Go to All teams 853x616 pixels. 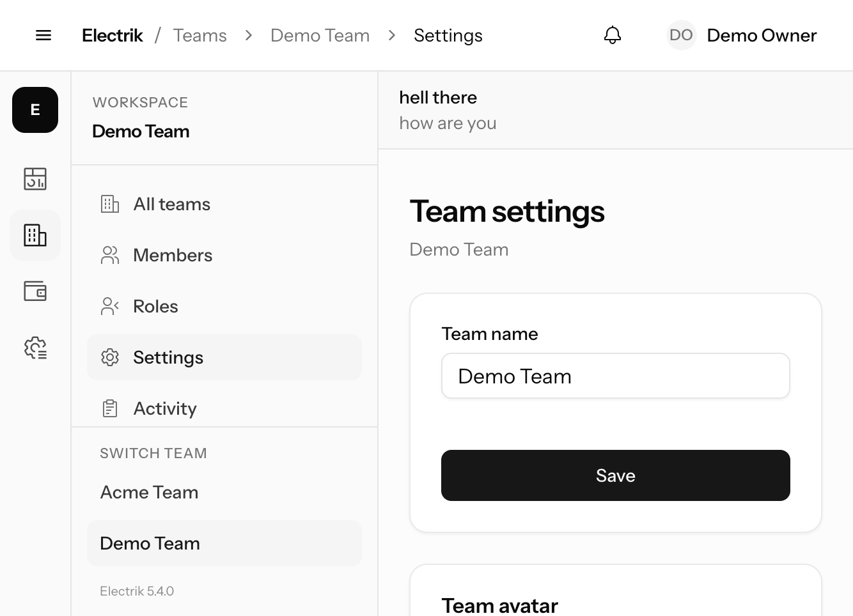click(224, 204)
